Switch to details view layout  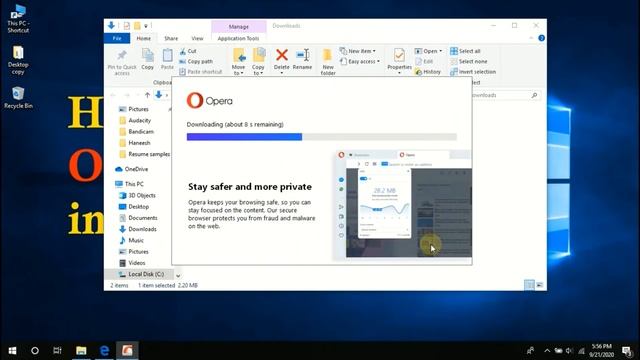[x=529, y=285]
